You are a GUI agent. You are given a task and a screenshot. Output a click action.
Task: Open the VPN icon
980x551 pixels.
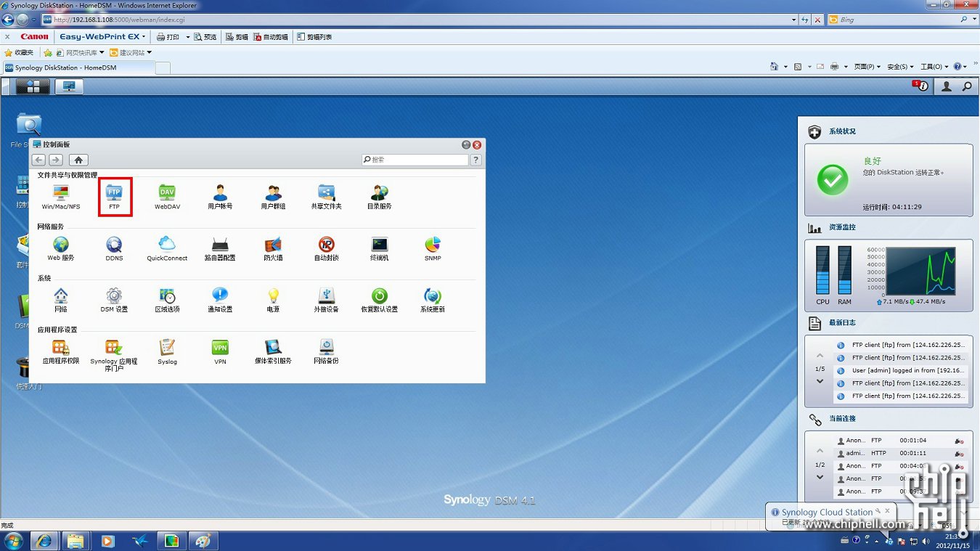pos(220,351)
